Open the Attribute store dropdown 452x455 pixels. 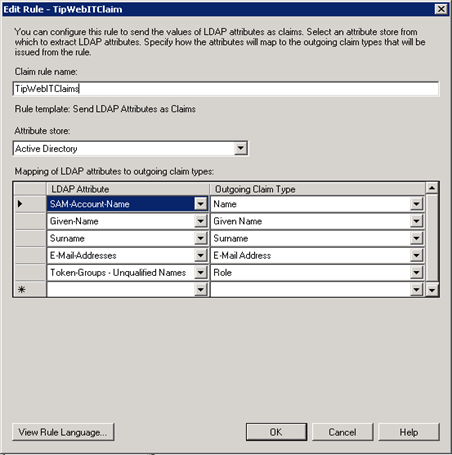tap(240, 148)
